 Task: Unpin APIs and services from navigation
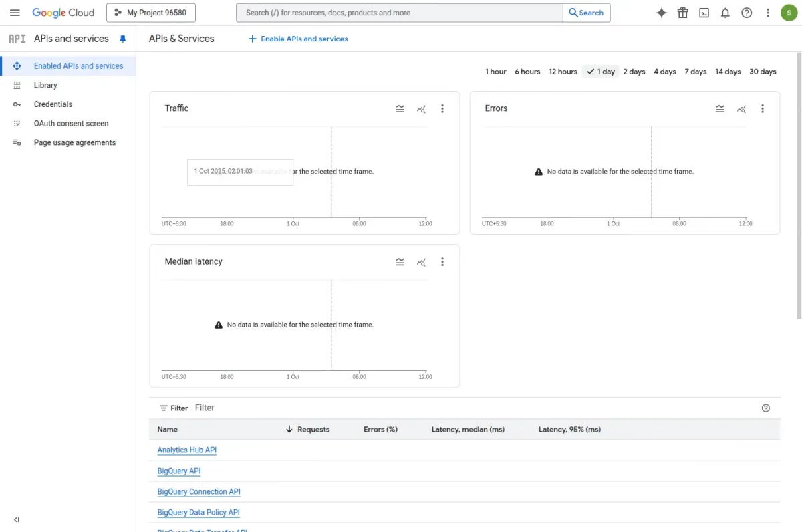tap(122, 39)
